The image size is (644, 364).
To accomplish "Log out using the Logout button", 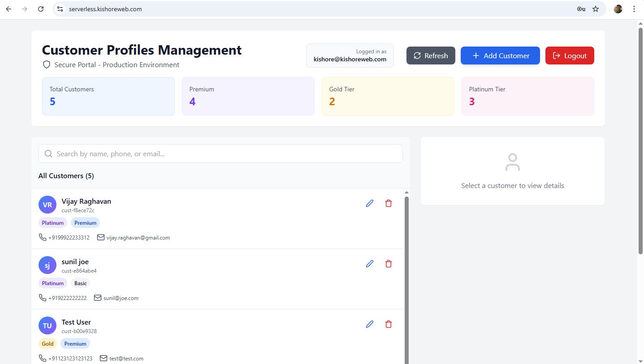I will click(x=569, y=56).
